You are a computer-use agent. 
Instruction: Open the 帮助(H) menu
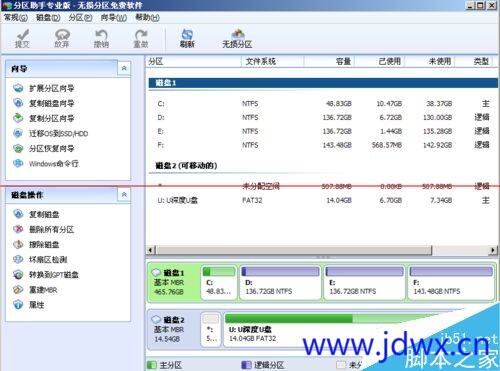(x=147, y=17)
